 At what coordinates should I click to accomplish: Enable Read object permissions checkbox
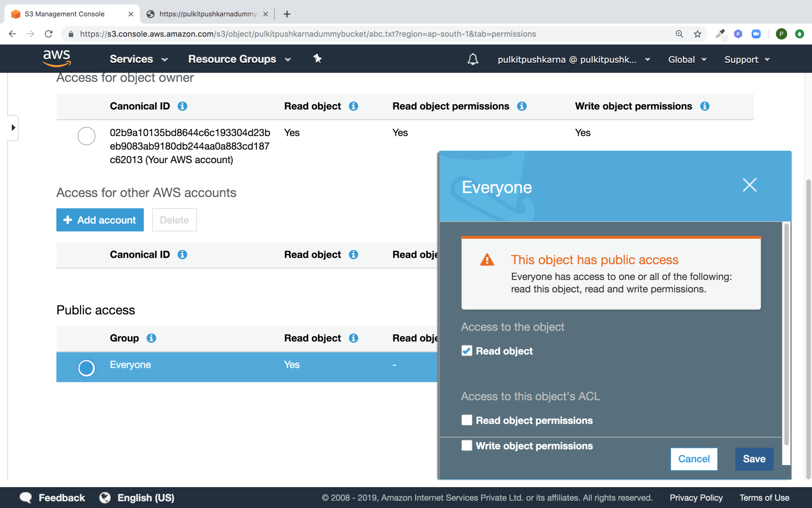click(467, 420)
